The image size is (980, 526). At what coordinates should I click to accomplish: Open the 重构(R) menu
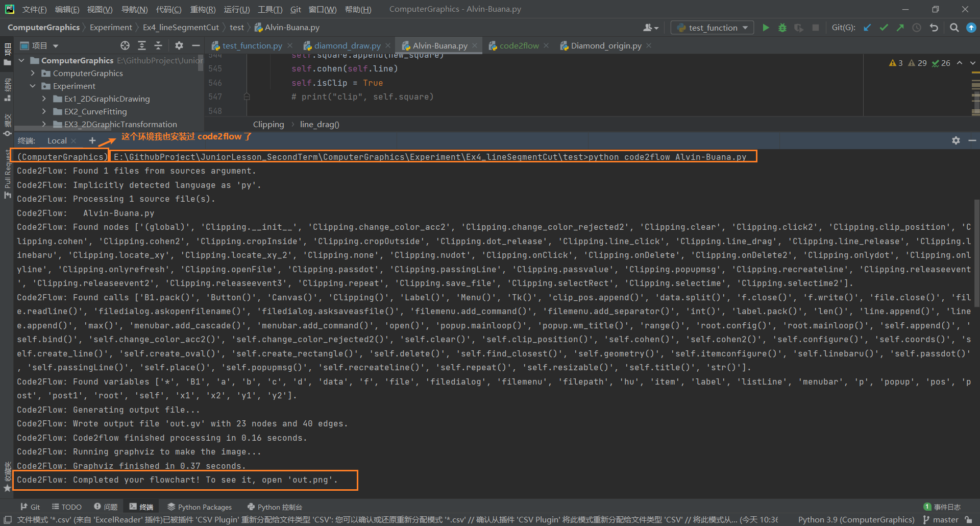pos(203,9)
